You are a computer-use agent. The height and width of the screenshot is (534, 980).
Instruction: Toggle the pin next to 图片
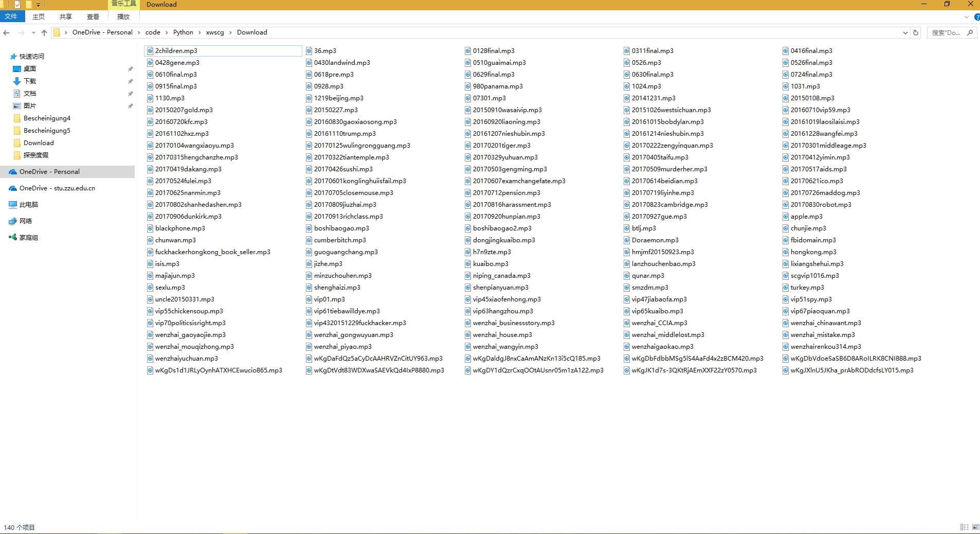pos(130,106)
